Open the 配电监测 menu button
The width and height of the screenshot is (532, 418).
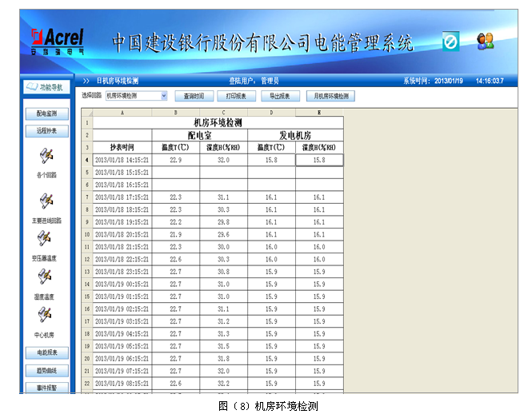47,113
